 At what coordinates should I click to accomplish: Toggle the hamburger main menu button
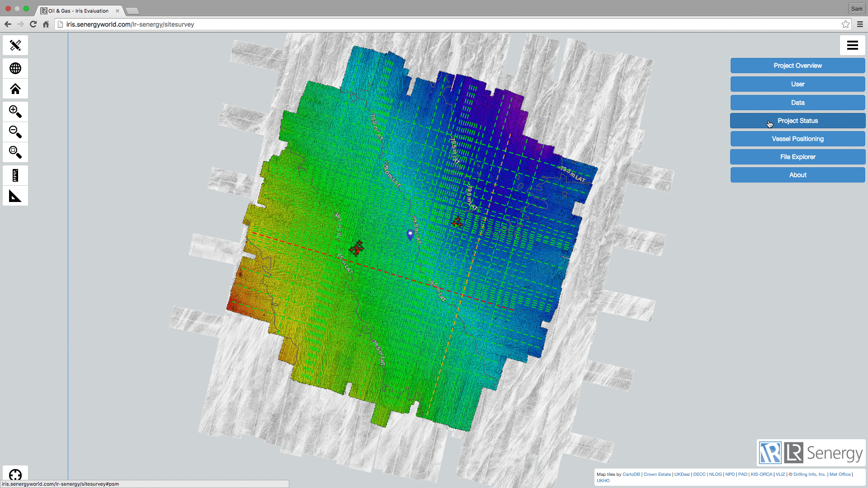[852, 45]
